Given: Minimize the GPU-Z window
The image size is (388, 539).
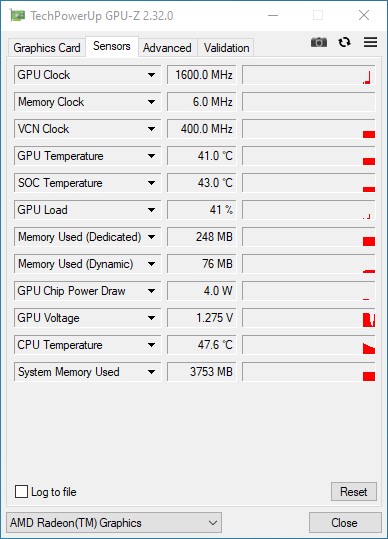Looking at the screenshot, I should [x=273, y=15].
